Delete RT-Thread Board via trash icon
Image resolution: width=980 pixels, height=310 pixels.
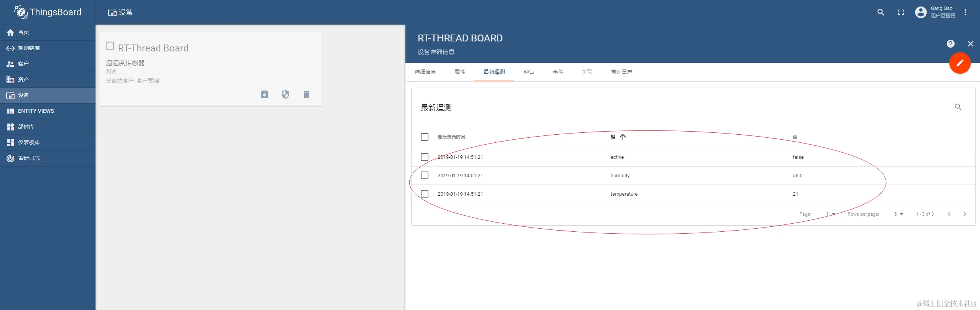point(306,94)
